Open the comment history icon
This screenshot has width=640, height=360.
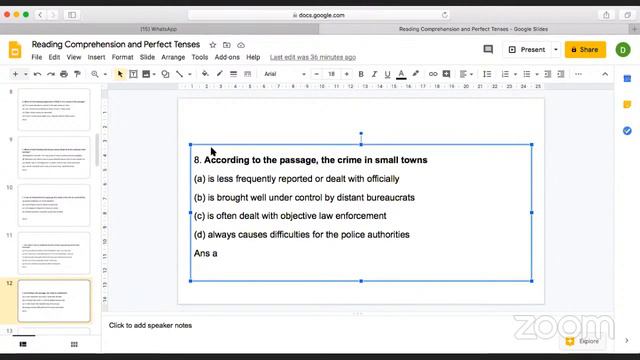[x=488, y=49]
